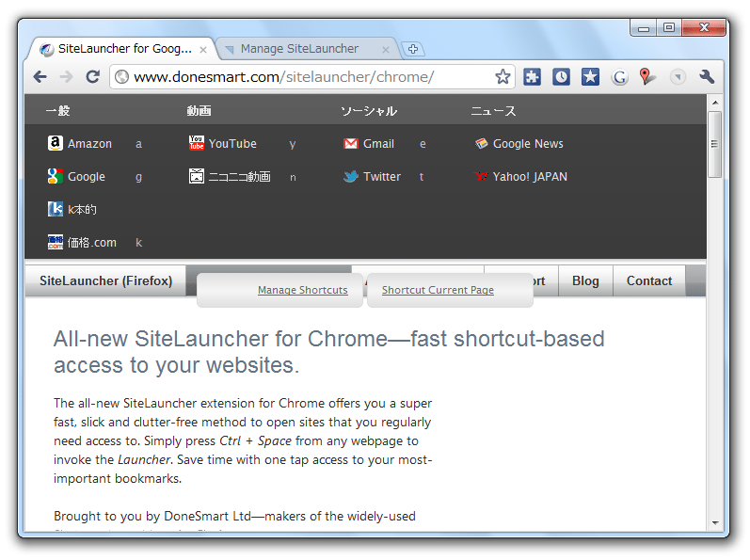Image resolution: width=750 pixels, height=560 pixels.
Task: Open the puzzle piece extension icon
Action: (532, 76)
